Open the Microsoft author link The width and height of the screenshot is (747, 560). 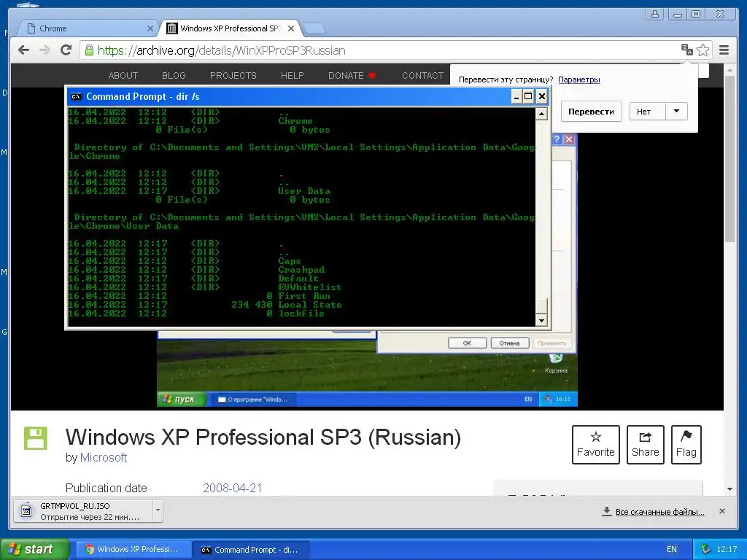[x=104, y=458]
